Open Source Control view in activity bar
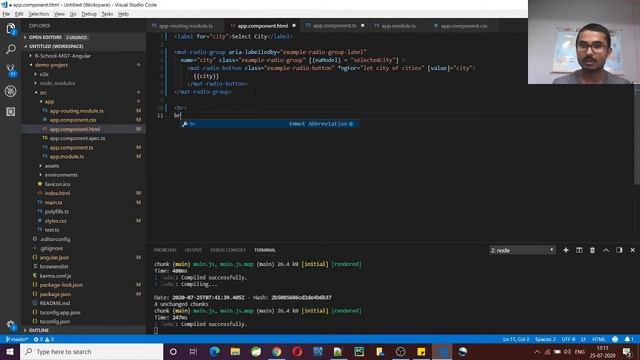The image size is (640, 360). (x=11, y=70)
